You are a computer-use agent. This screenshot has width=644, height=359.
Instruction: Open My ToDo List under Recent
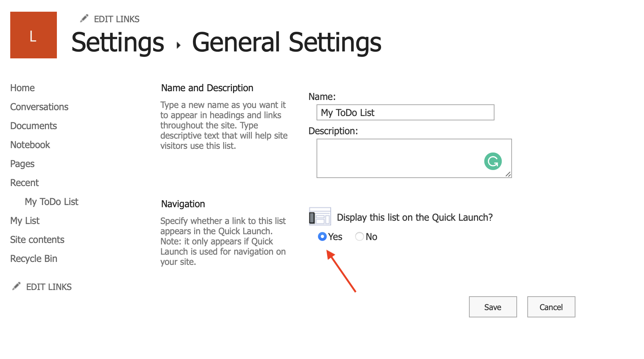pyautogui.click(x=51, y=201)
